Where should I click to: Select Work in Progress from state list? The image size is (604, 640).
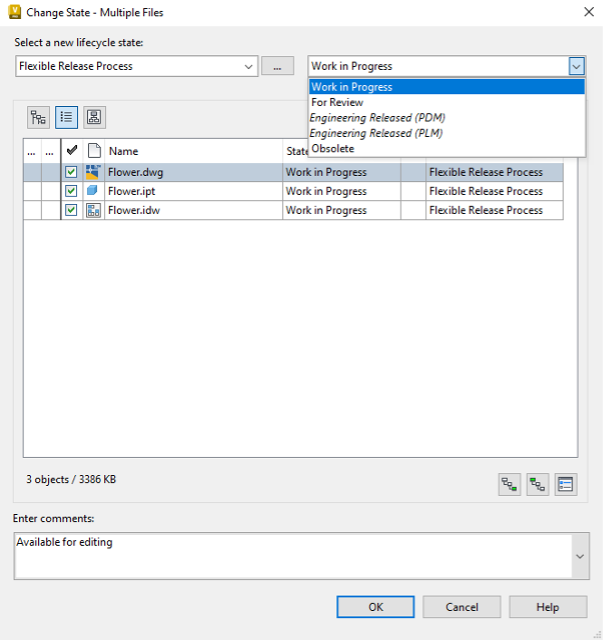click(447, 87)
